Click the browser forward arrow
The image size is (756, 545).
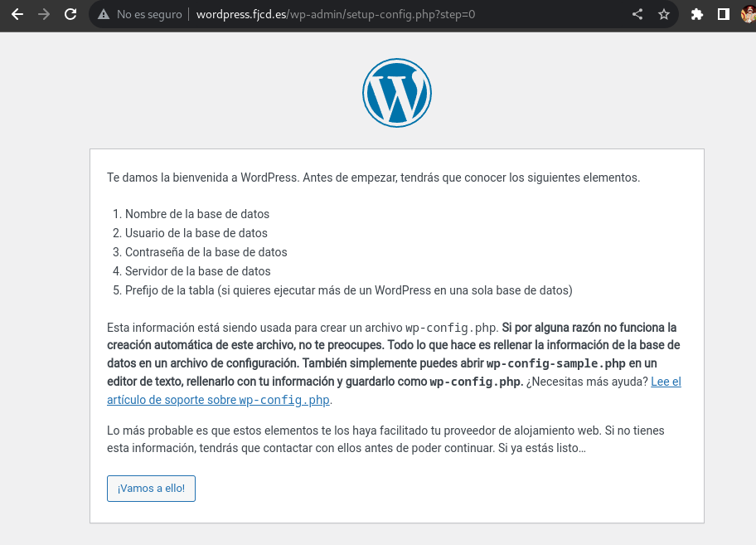[44, 14]
